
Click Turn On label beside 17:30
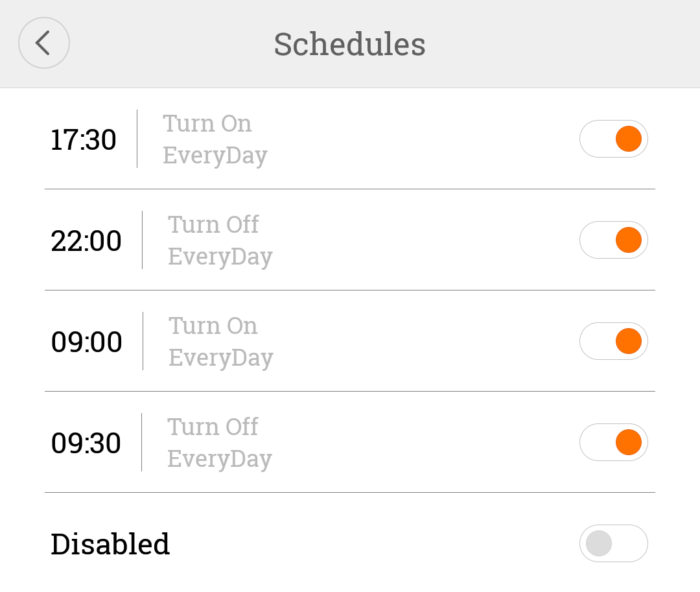point(207,123)
